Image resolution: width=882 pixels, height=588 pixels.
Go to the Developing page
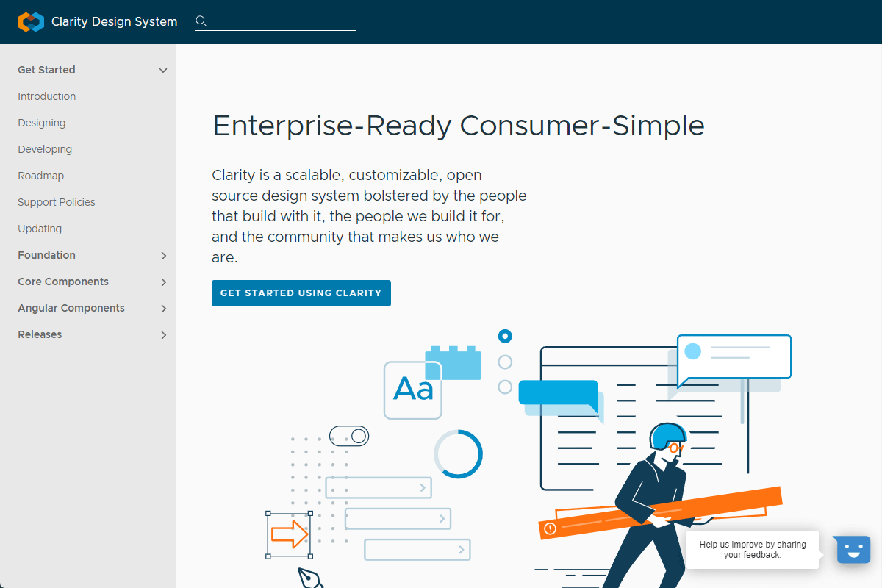[x=45, y=149]
